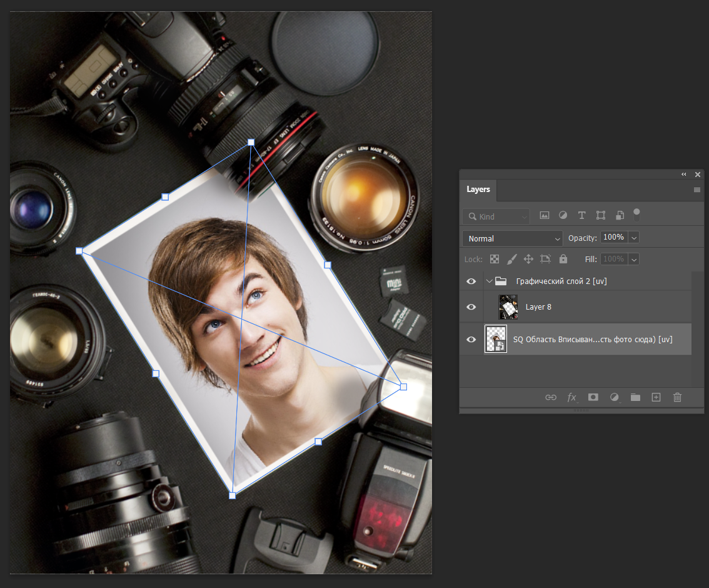Filter layers by type layers
The width and height of the screenshot is (709, 588).
point(581,215)
